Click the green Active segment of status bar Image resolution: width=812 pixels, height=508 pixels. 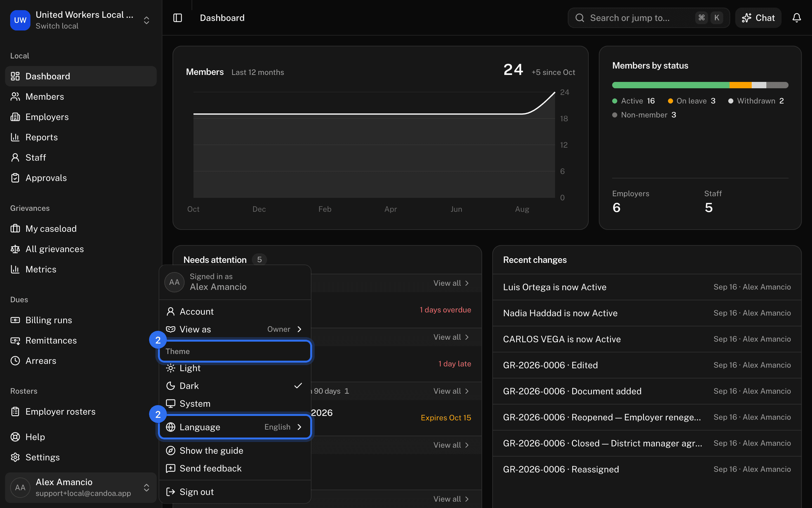(x=671, y=85)
